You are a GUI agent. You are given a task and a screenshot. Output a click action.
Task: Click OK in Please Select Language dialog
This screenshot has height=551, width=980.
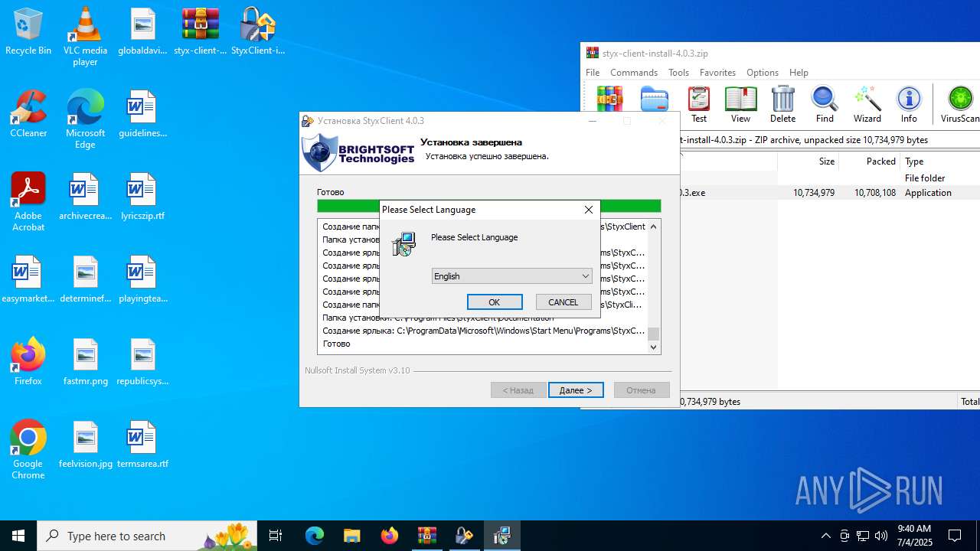coord(495,302)
